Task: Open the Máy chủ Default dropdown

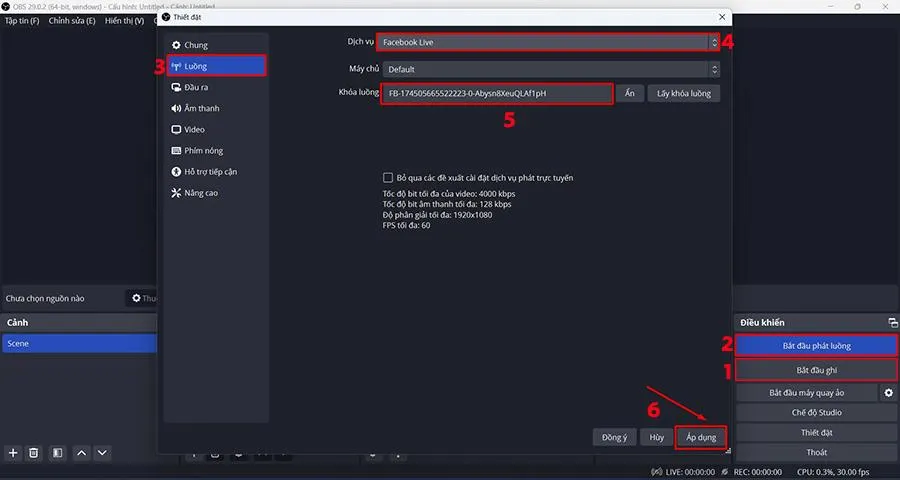Action: [x=551, y=69]
